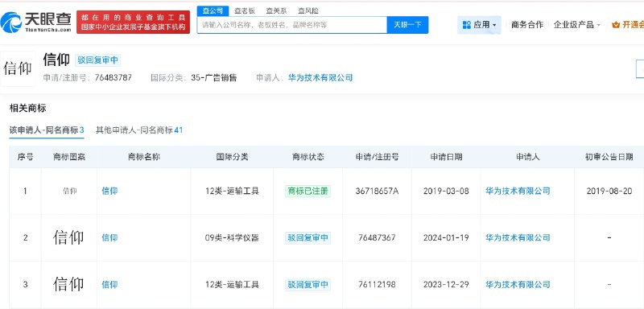The width and height of the screenshot is (644, 309).
Task: Click the crown icon beside 开通会员
Action: coord(615,25)
